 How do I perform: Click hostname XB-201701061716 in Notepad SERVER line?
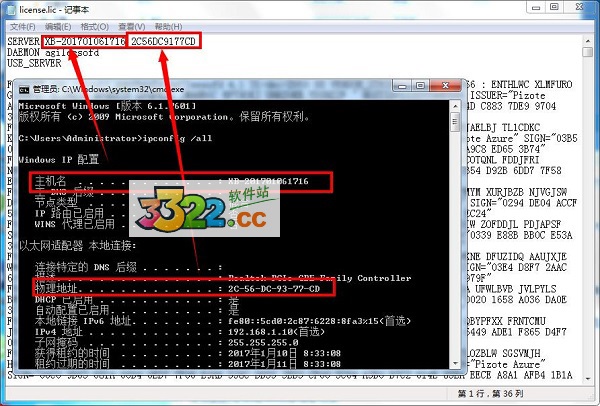tap(85, 41)
